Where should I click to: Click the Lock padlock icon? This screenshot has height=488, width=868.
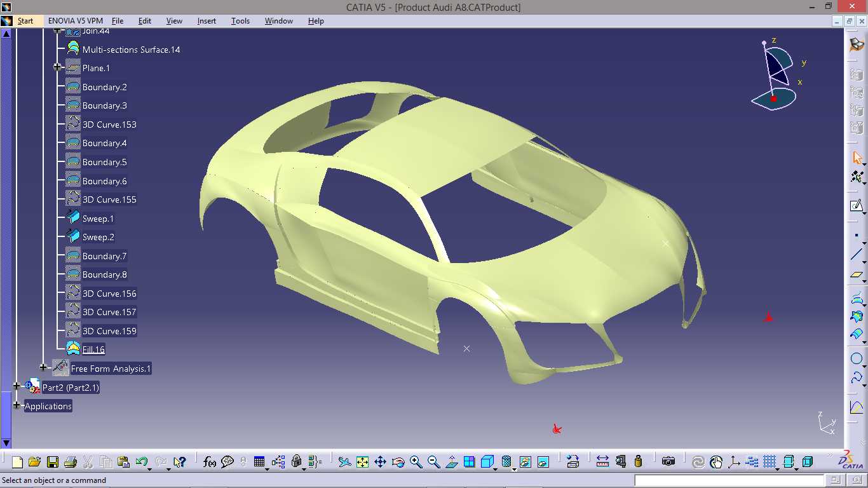click(296, 461)
